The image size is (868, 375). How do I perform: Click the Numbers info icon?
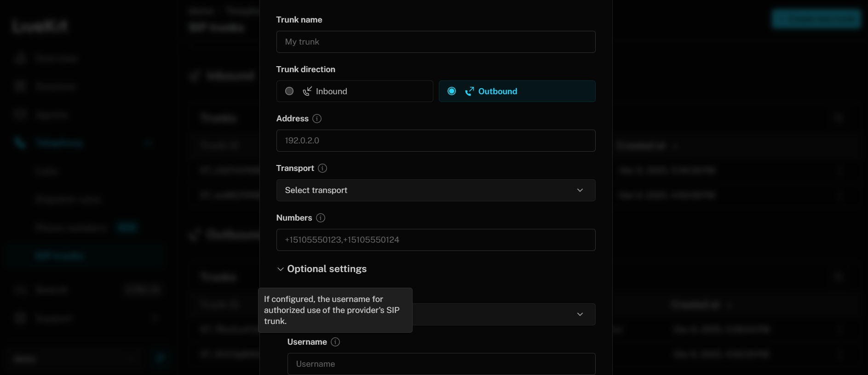321,218
